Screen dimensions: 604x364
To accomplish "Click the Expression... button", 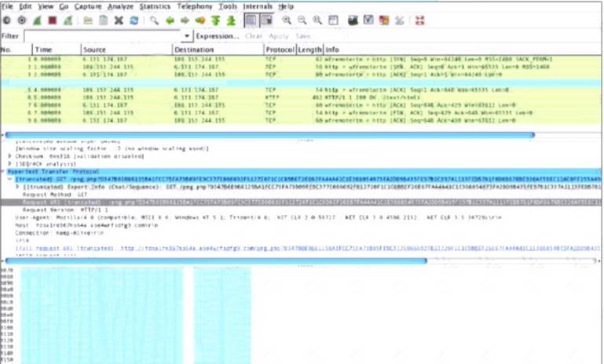I will click(218, 36).
